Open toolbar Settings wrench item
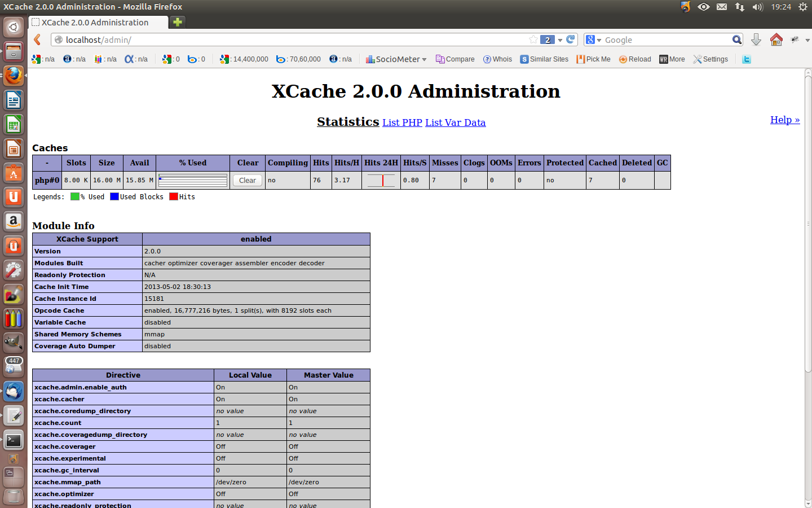The image size is (812, 508). pos(710,59)
